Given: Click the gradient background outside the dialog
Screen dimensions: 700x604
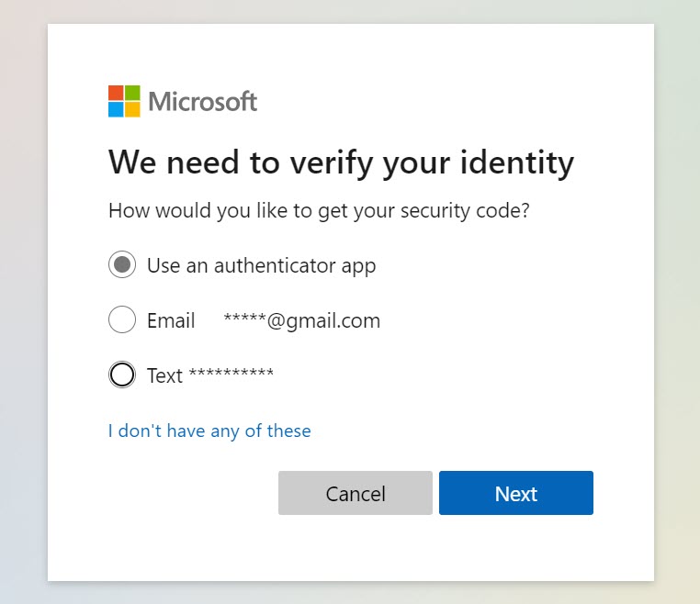Looking at the screenshot, I should click(x=23, y=312).
